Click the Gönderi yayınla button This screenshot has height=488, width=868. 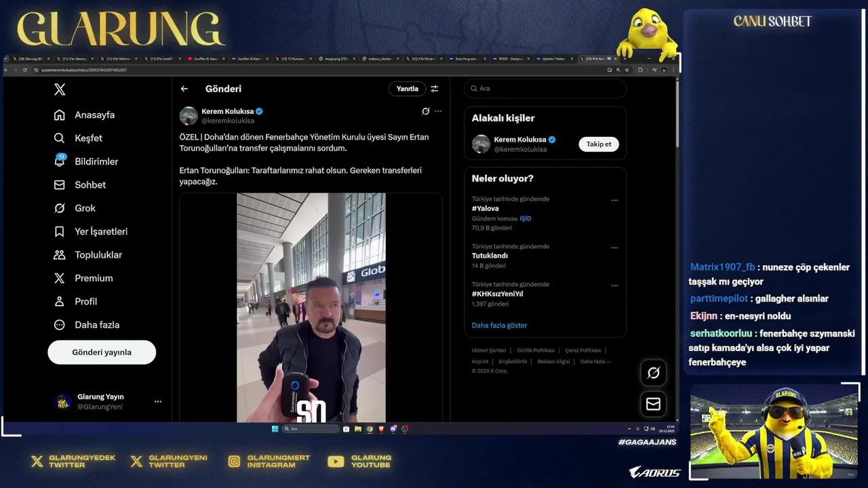point(102,352)
